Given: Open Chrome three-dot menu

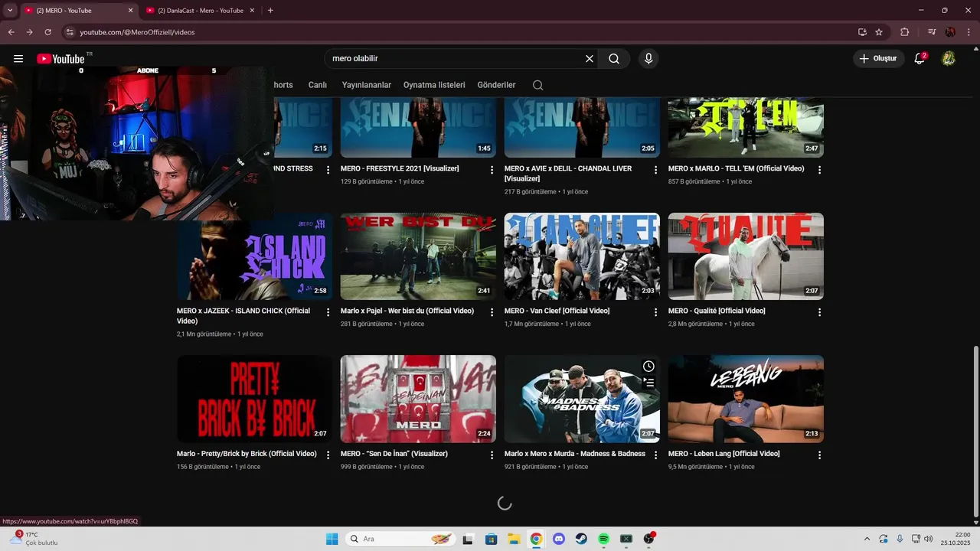Looking at the screenshot, I should (x=969, y=32).
